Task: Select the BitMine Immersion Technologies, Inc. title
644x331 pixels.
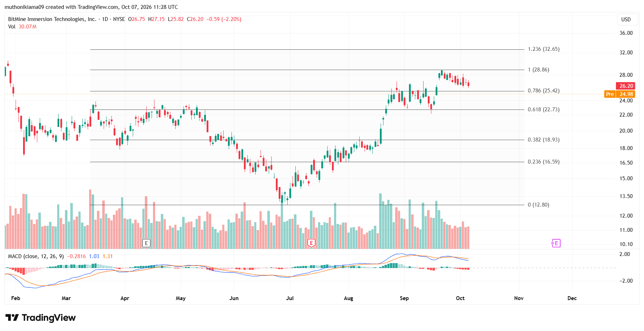Action: coord(52,19)
